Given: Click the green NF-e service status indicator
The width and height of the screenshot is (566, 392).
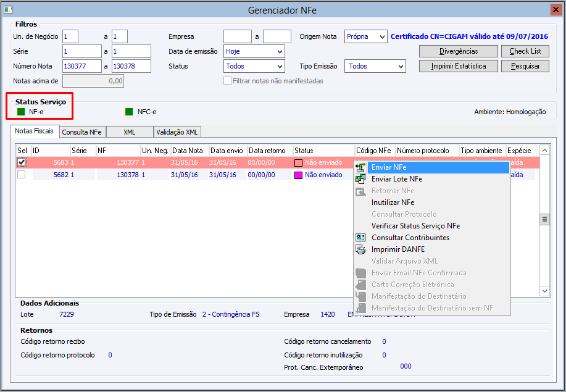Looking at the screenshot, I should (22, 112).
